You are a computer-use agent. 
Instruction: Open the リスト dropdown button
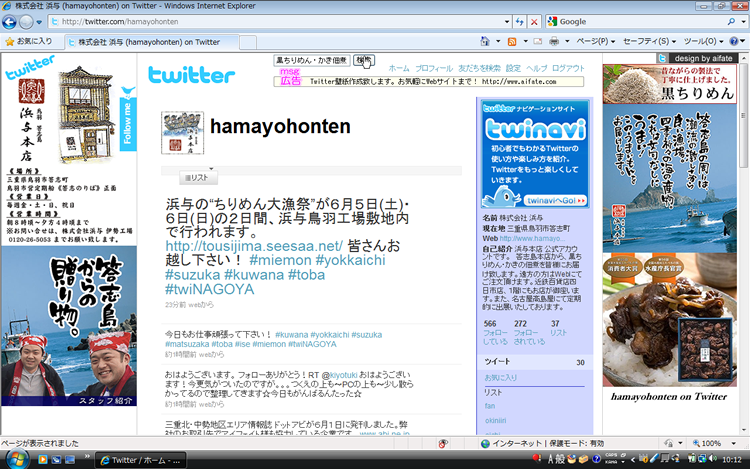pos(199,178)
